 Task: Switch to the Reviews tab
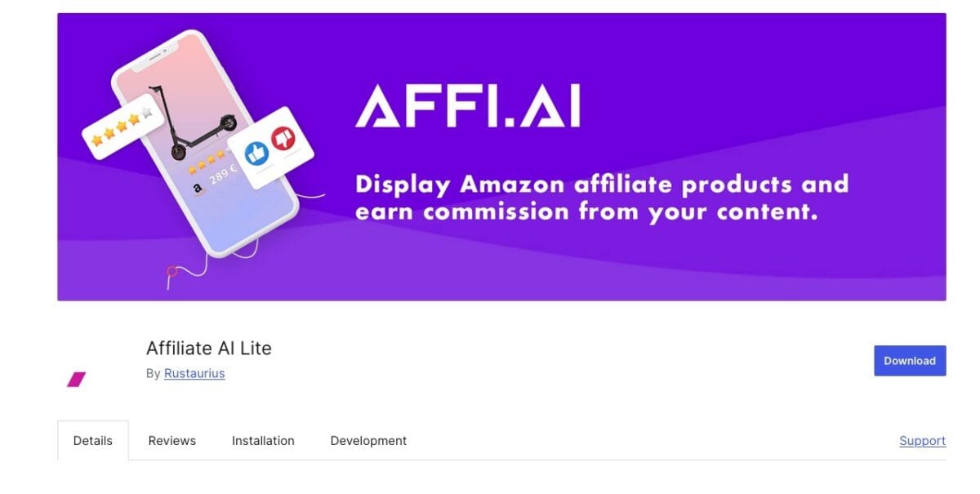pyautogui.click(x=171, y=440)
